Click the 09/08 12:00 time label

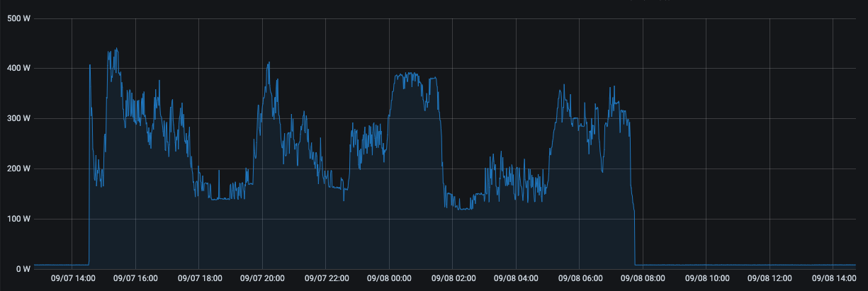pos(770,278)
